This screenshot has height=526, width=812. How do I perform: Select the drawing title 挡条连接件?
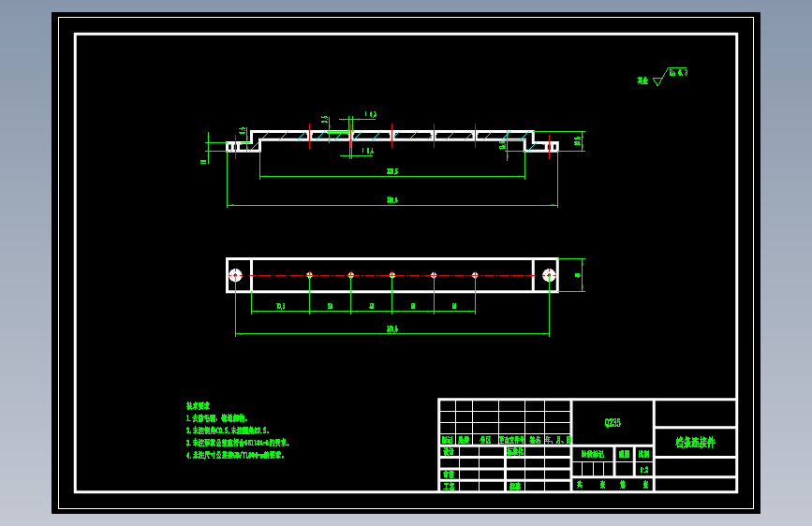coord(695,442)
